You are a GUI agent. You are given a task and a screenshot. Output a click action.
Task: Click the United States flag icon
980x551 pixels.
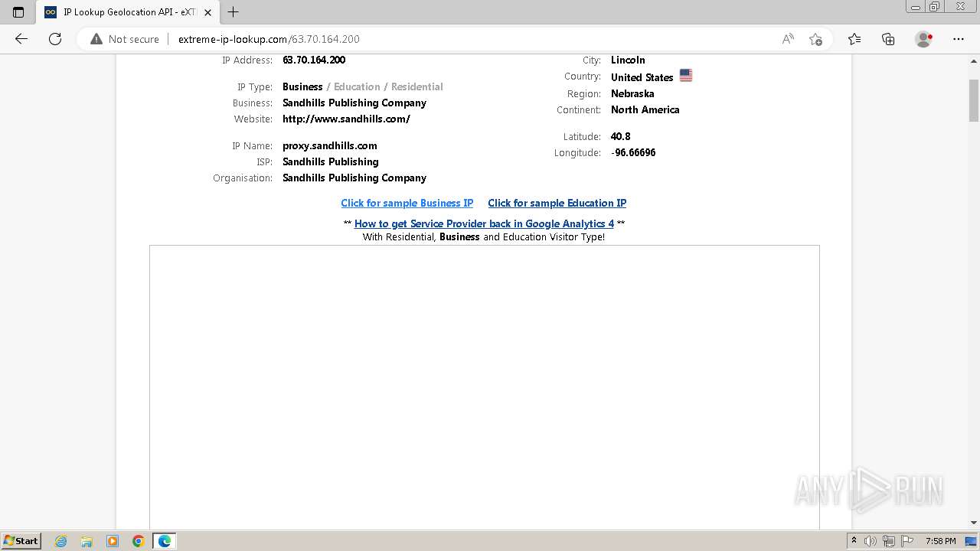coord(686,76)
